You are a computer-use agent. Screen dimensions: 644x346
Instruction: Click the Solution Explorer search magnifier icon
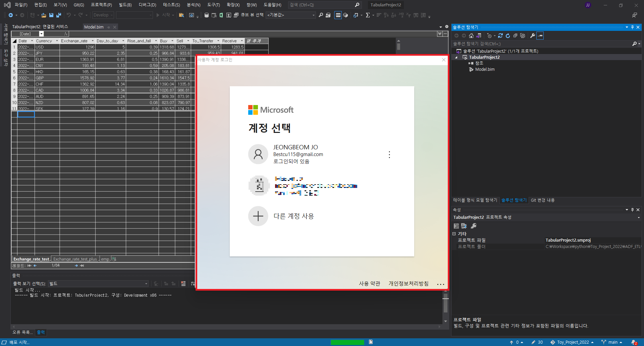[635, 44]
